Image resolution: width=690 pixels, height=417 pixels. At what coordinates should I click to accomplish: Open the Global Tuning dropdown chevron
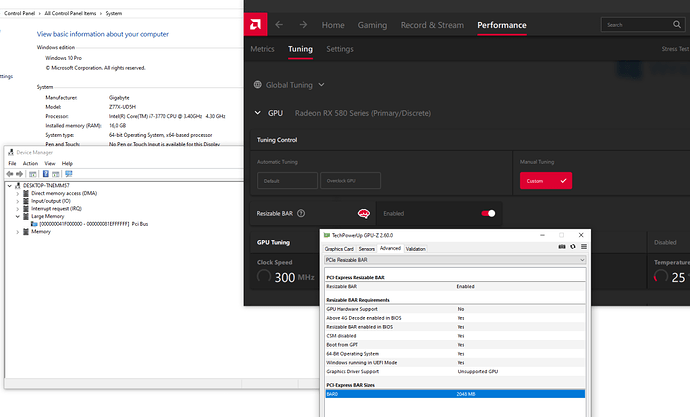[321, 84]
